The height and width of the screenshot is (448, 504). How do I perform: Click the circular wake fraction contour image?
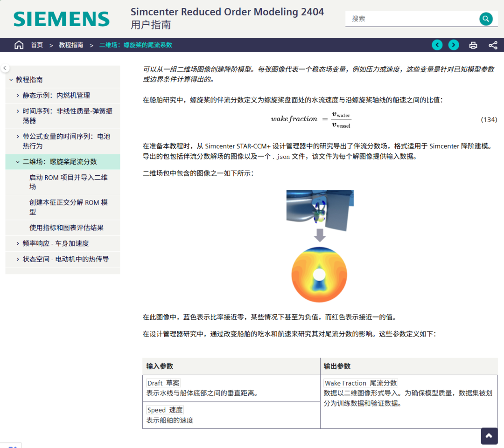coord(319,275)
